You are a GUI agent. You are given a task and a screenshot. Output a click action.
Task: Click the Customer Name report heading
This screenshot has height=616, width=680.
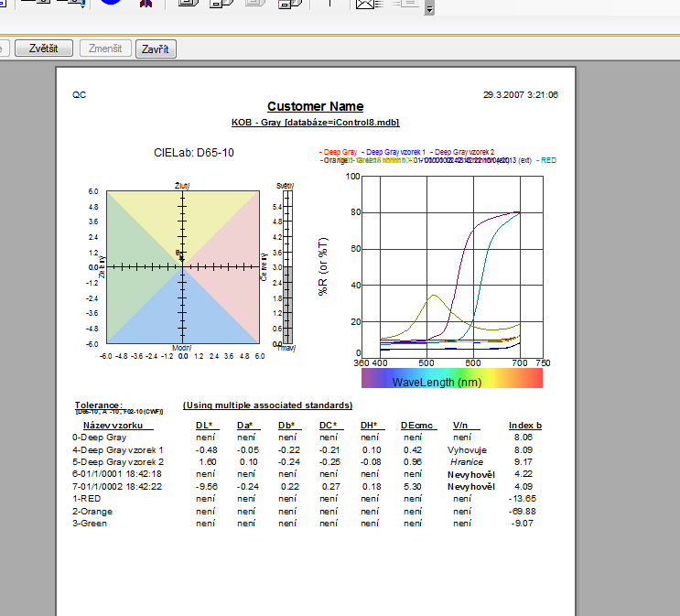(315, 106)
